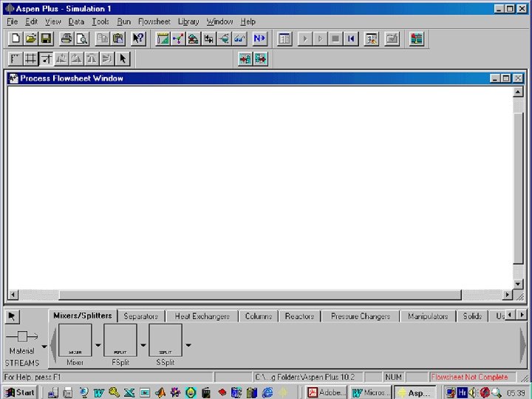
Task: Create a new simulation file
Action: pos(16,38)
